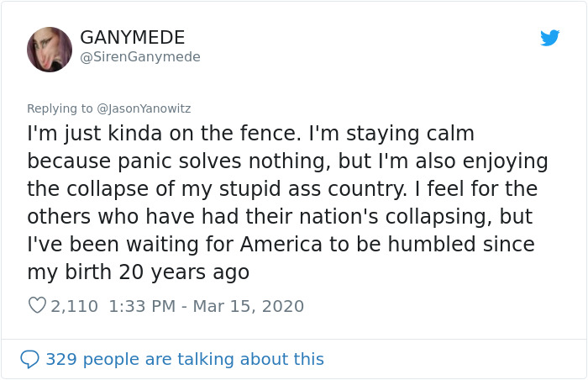Click the line "my birth 20 years ago"

(138, 272)
